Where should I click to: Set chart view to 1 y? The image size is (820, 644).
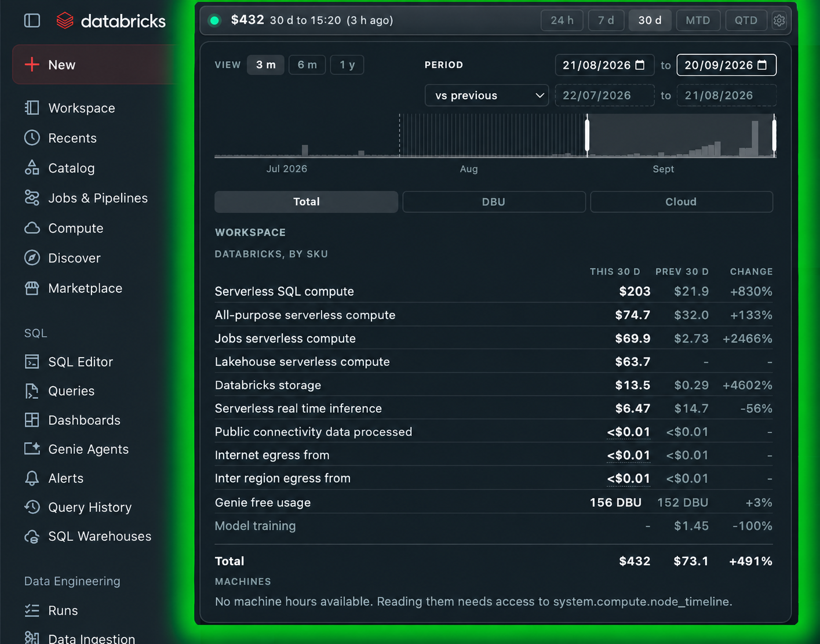point(347,64)
